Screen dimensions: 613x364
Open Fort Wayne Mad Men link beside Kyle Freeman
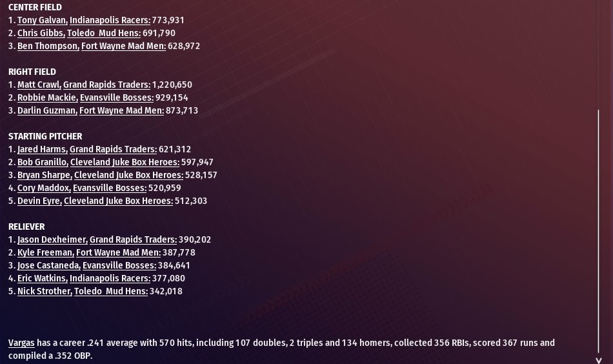pos(119,252)
